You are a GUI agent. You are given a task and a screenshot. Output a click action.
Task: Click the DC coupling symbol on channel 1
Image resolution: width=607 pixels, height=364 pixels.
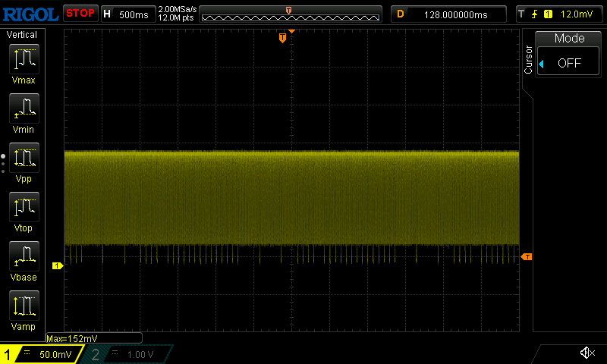pos(27,352)
